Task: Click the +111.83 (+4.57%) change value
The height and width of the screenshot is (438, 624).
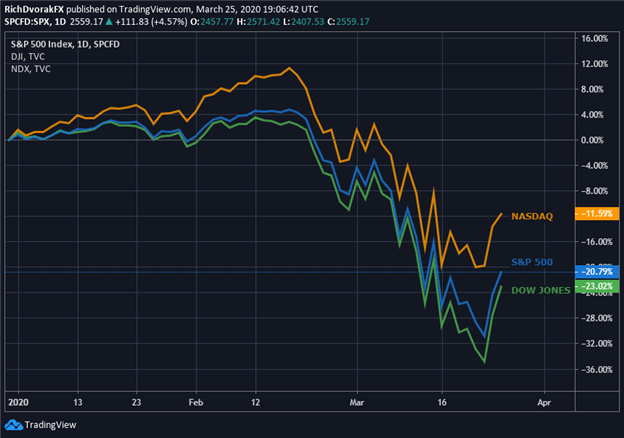Action: pyautogui.click(x=151, y=21)
